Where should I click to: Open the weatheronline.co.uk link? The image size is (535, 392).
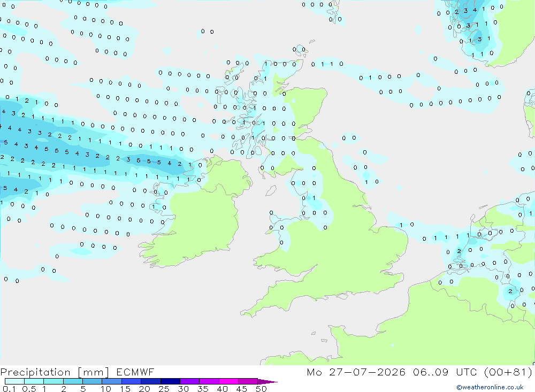click(490, 387)
